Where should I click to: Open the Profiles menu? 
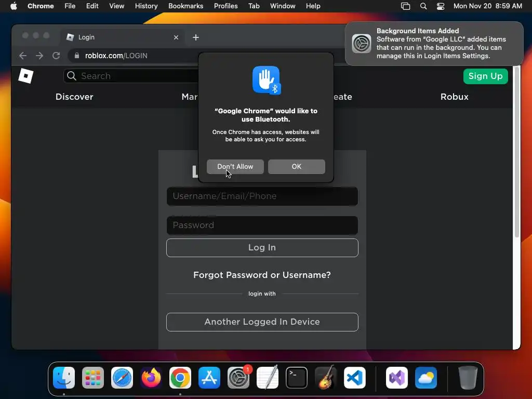pos(225,6)
